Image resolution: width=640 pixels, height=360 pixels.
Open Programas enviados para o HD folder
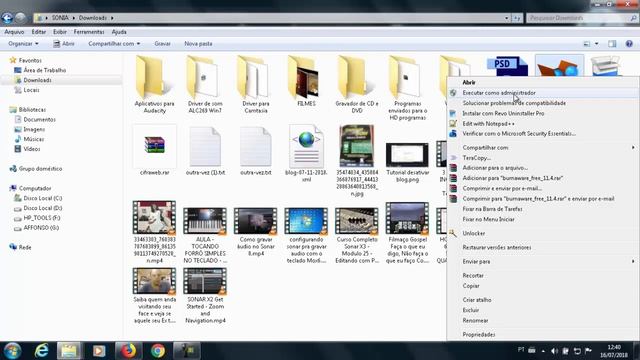[x=407, y=88]
